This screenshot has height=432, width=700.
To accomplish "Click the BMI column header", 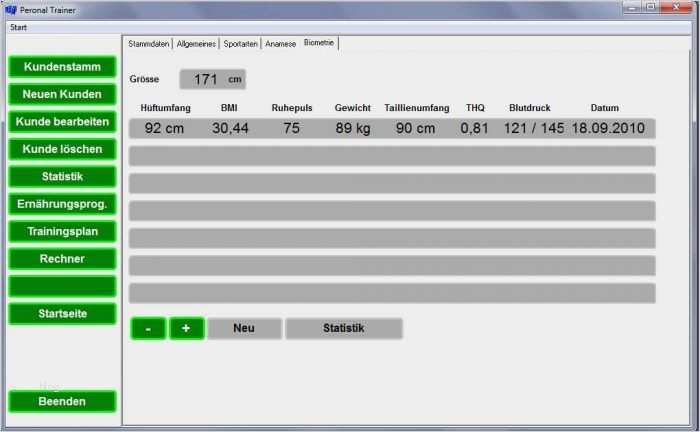I will pyautogui.click(x=229, y=108).
